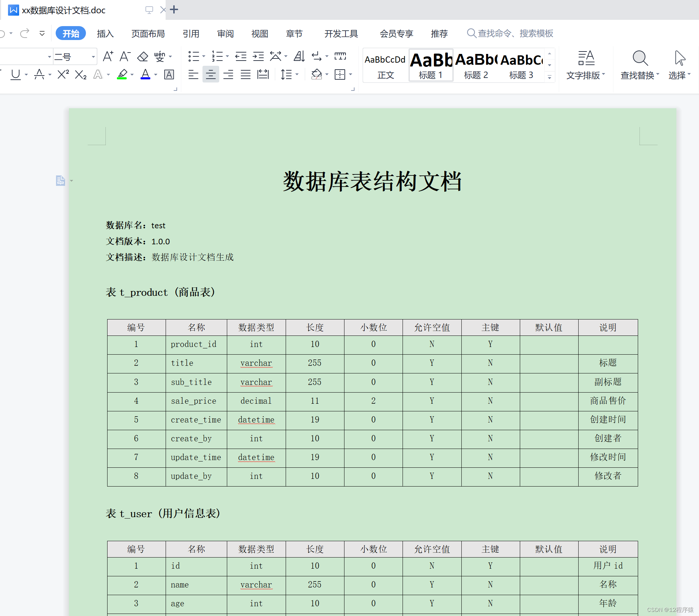Apply the green highlight color

coord(122,74)
